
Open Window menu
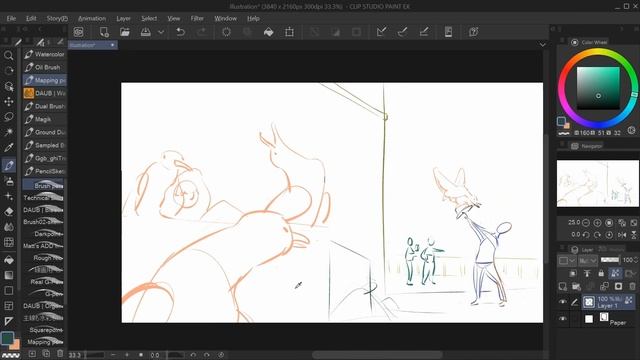click(225, 18)
